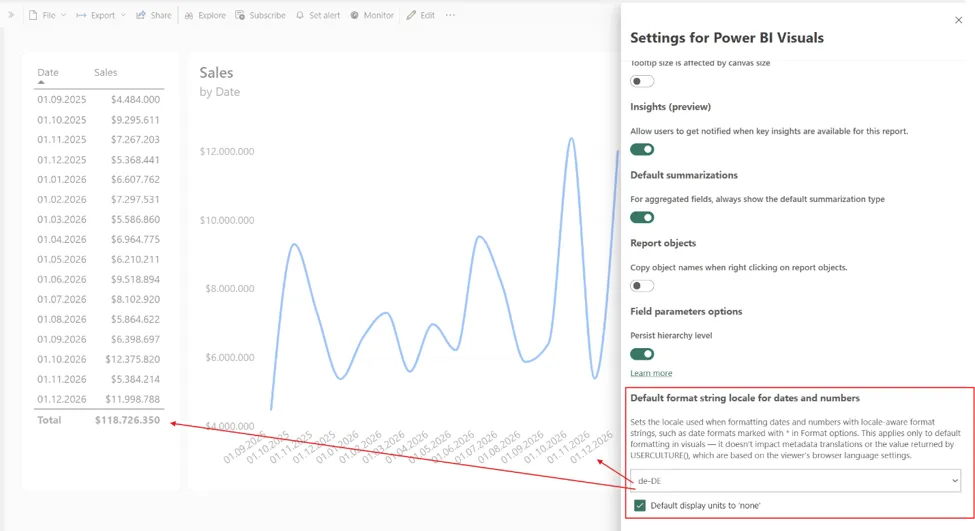Expand the Export dropdown chevron
Screen dimensions: 975x531
pos(123,15)
